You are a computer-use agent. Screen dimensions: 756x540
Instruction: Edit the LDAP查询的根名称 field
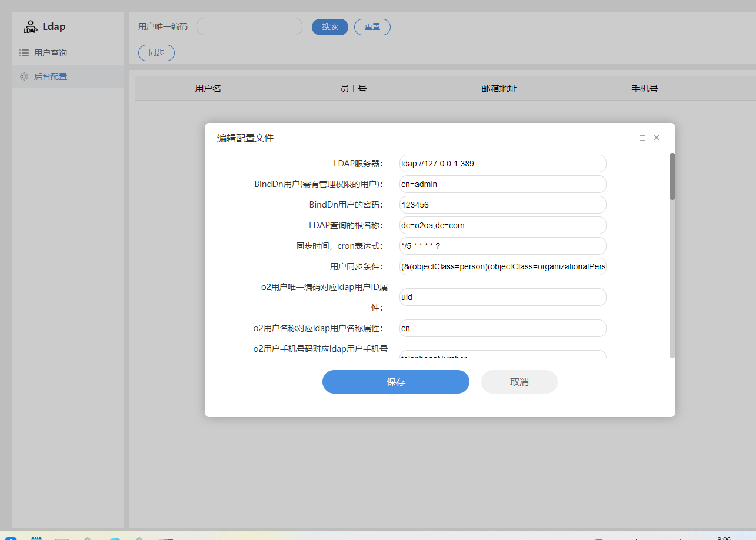[x=502, y=225]
